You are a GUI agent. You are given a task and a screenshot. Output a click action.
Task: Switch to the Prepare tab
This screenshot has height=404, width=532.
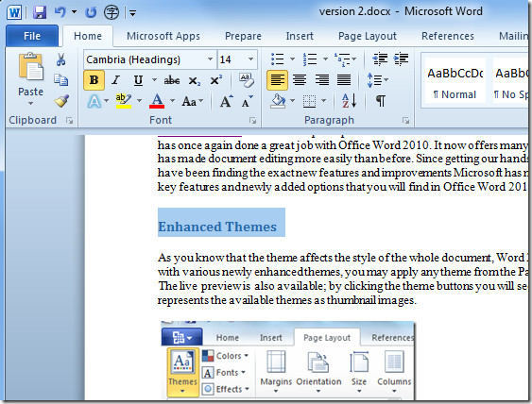(243, 36)
